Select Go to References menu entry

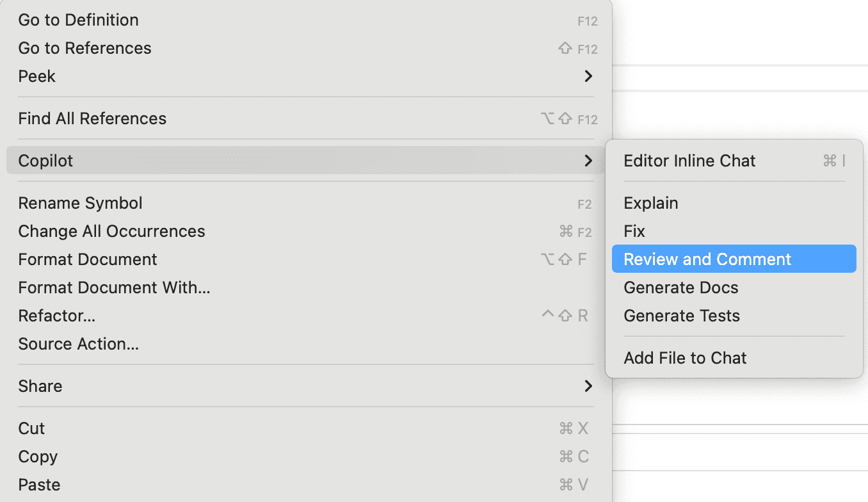coord(84,48)
